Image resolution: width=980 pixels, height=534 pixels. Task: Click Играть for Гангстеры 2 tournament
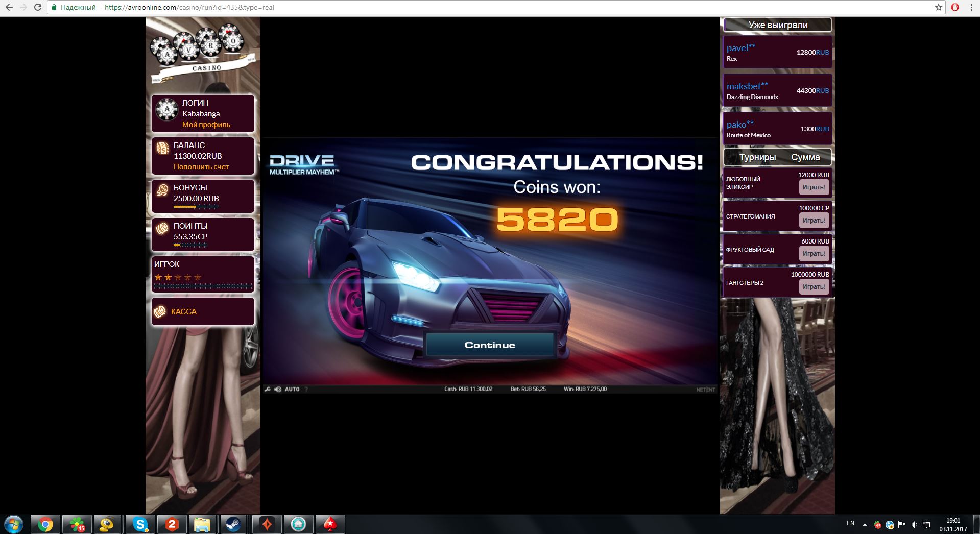pos(814,287)
